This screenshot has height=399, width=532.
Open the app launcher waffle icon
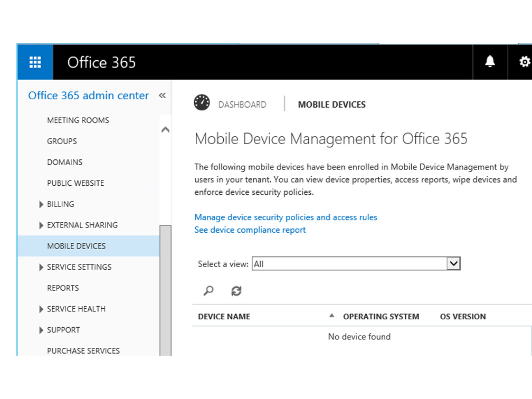[35, 62]
